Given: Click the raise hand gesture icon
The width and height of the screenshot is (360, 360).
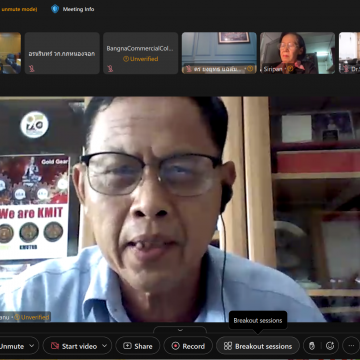Looking at the screenshot, I should (312, 346).
